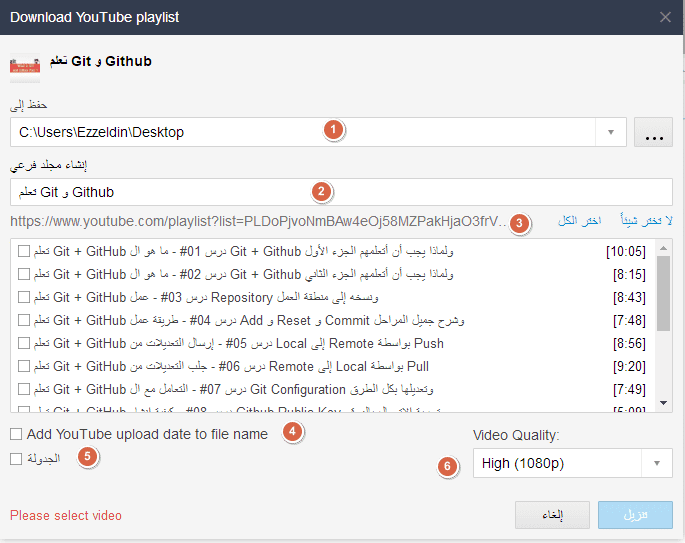Click the تنزيل download button

point(635,515)
